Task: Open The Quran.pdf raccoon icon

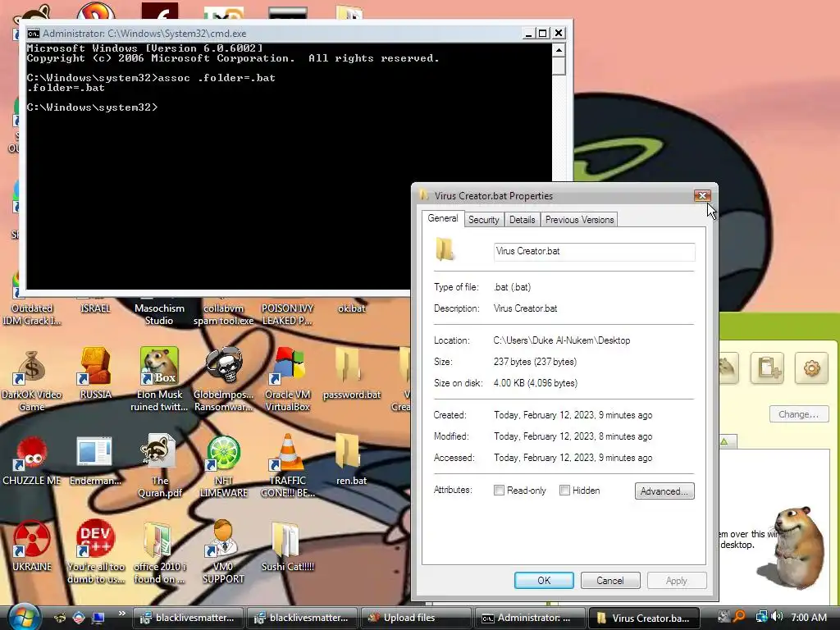Action: pyautogui.click(x=159, y=452)
